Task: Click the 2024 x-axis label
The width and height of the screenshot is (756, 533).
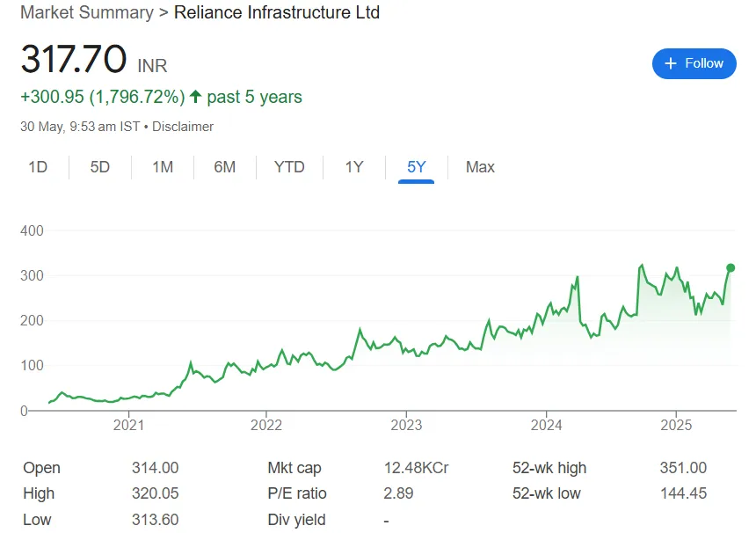Action: pyautogui.click(x=546, y=425)
